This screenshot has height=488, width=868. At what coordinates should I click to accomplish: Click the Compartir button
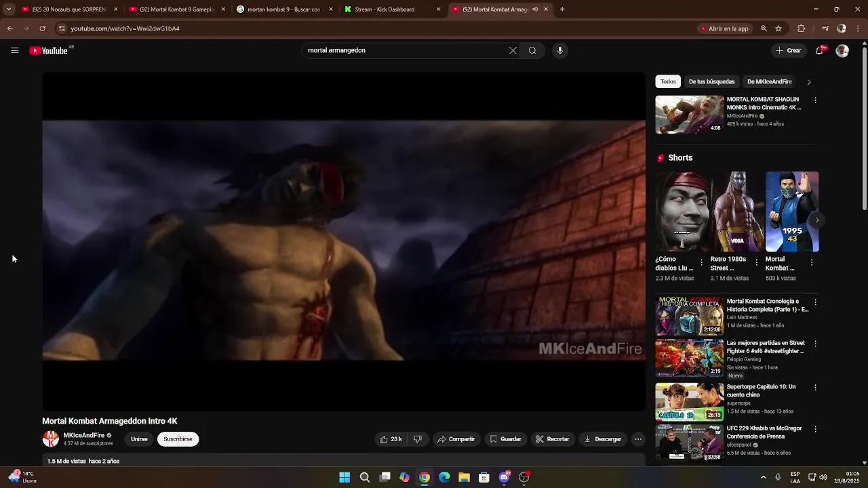point(456,439)
